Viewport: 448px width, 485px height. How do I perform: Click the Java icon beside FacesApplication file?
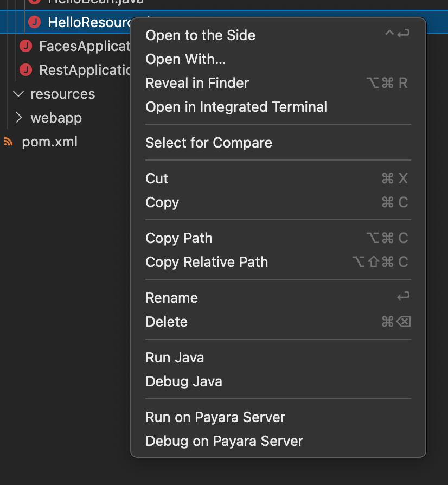(25, 46)
